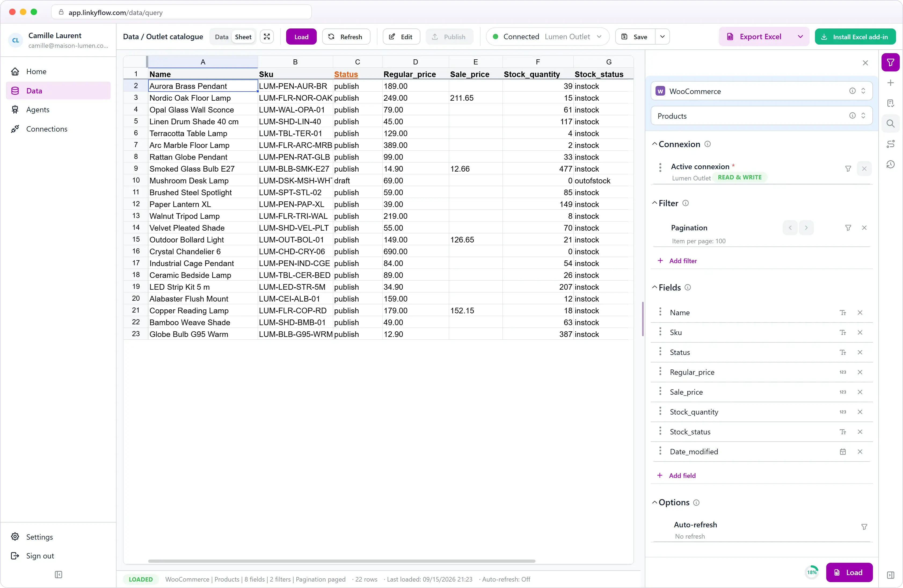The width and height of the screenshot is (903, 588).
Task: Go to Home in the sidebar
Action: (x=58, y=71)
